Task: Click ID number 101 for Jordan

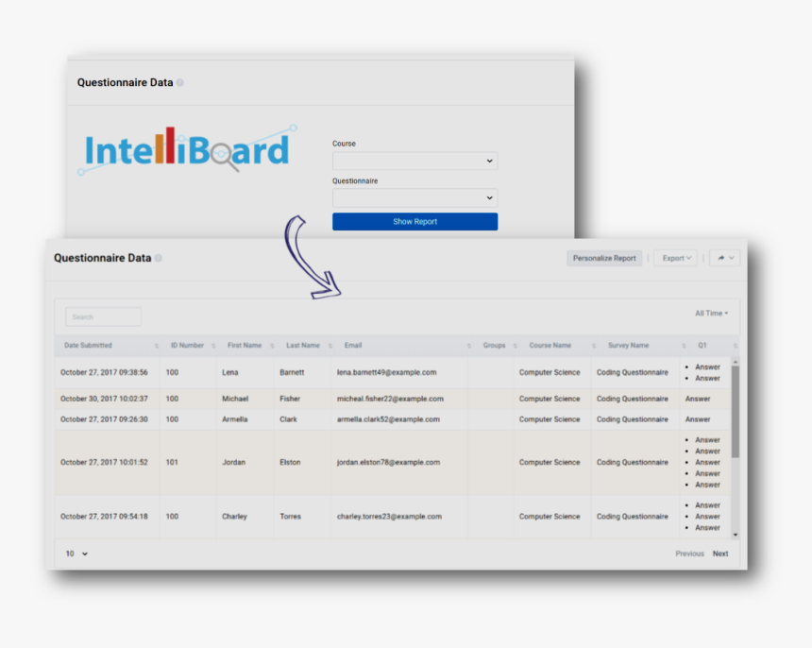Action: click(x=172, y=462)
